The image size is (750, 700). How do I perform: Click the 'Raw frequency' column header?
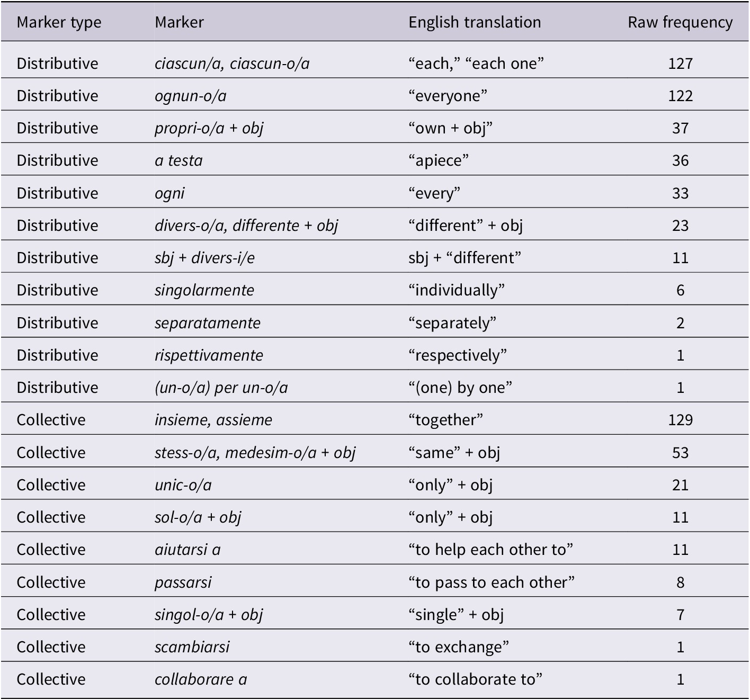pos(680,22)
